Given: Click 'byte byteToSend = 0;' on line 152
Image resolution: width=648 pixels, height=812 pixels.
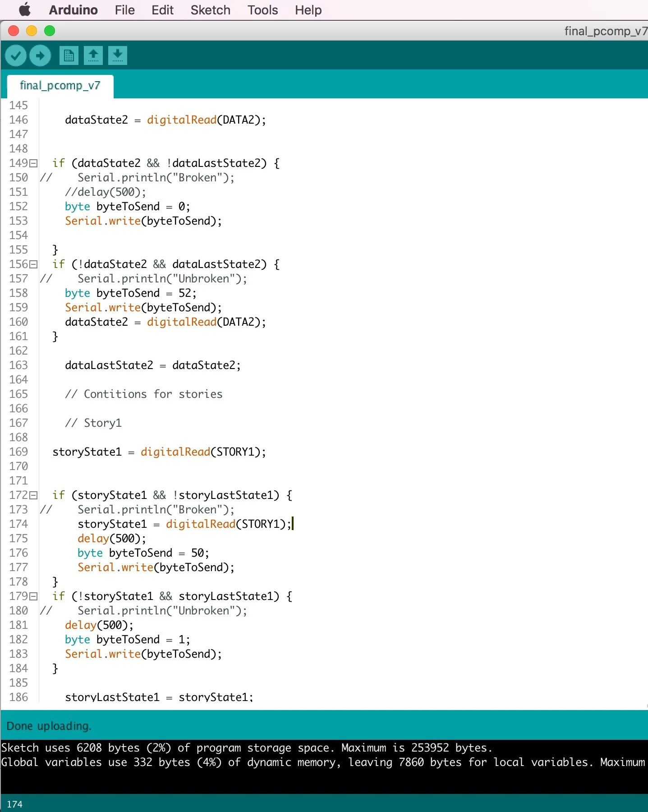Looking at the screenshot, I should (x=128, y=207).
